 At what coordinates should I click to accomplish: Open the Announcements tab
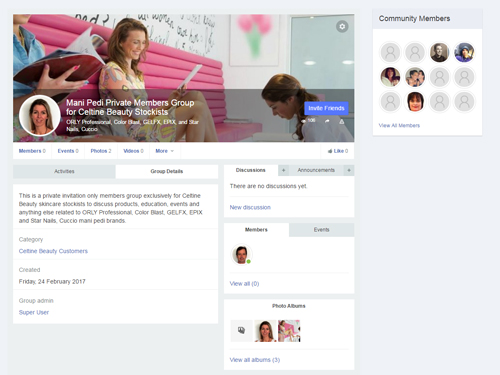coord(316,170)
